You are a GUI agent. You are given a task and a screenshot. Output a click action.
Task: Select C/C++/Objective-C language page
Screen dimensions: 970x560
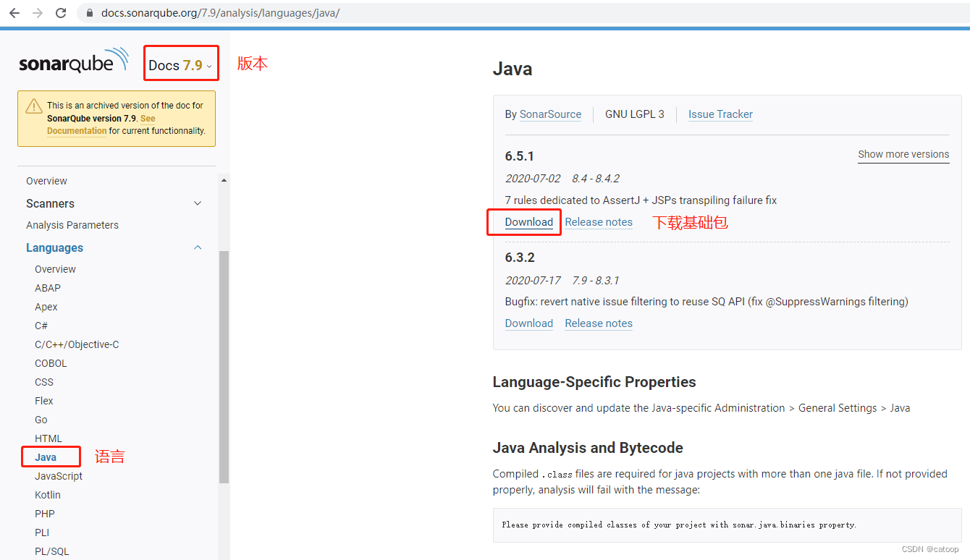pos(77,344)
